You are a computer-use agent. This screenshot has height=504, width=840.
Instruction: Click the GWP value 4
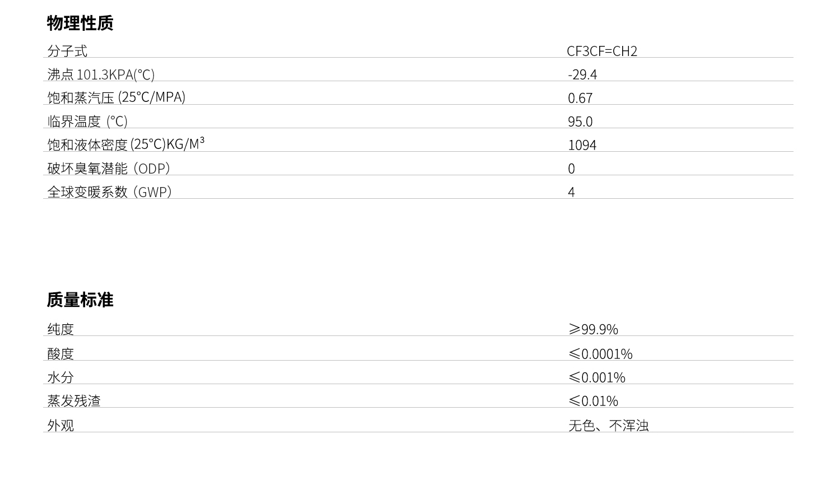coord(571,192)
